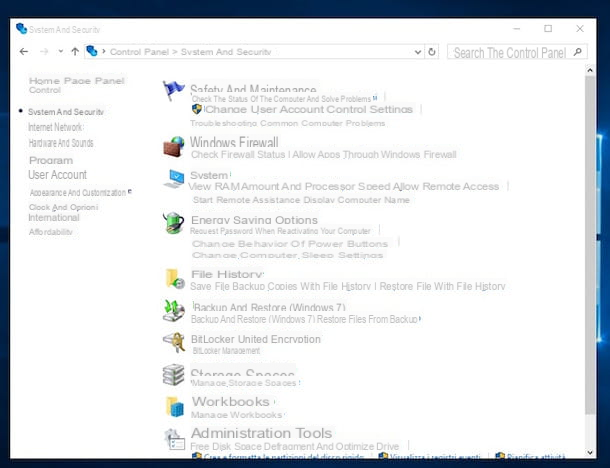Click the search magnifier icon
The height and width of the screenshot is (468, 610).
[x=578, y=52]
